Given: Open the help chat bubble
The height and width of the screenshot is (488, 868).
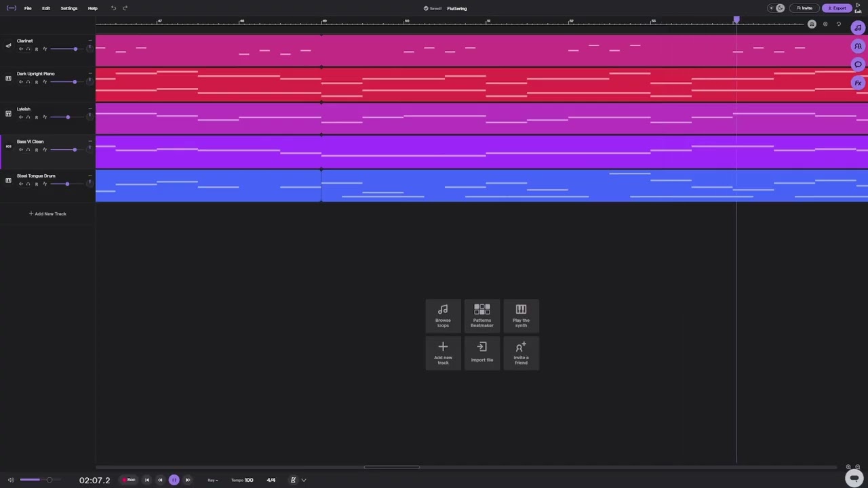Looking at the screenshot, I should 854,478.
